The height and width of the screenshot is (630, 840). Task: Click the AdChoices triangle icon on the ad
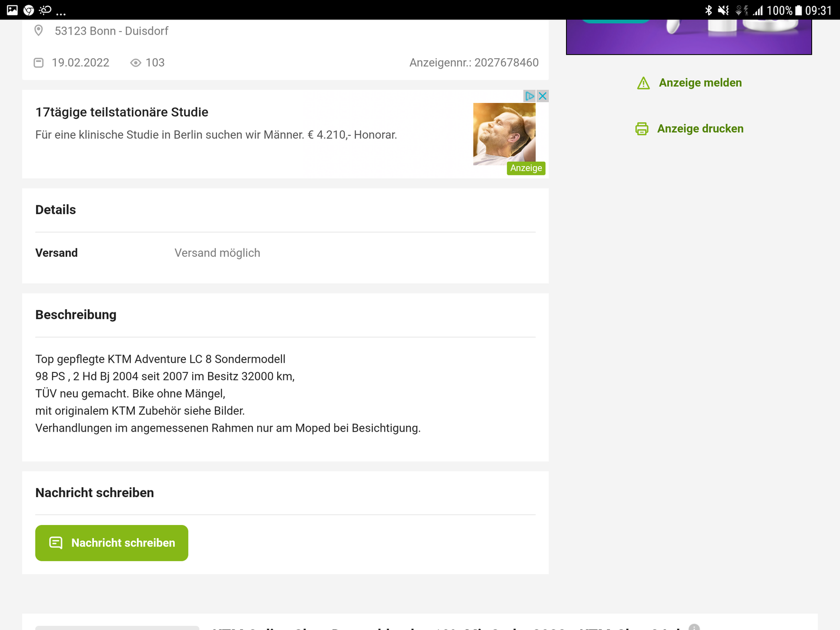530,96
